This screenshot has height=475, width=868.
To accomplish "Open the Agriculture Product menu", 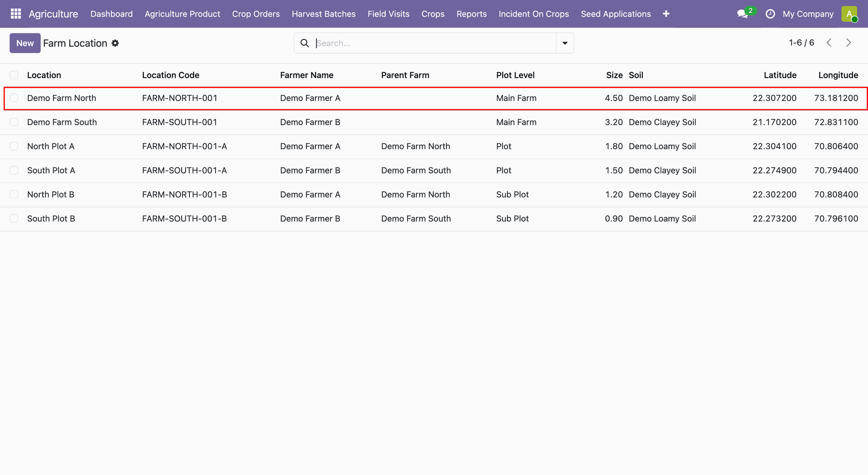I will pyautogui.click(x=182, y=14).
